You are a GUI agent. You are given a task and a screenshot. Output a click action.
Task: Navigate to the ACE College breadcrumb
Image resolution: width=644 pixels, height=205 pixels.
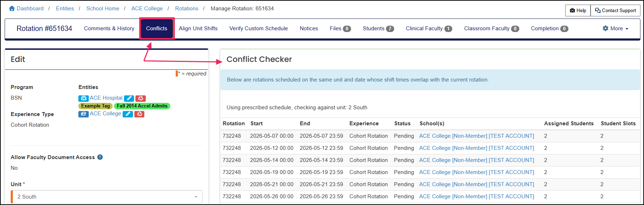(x=147, y=9)
